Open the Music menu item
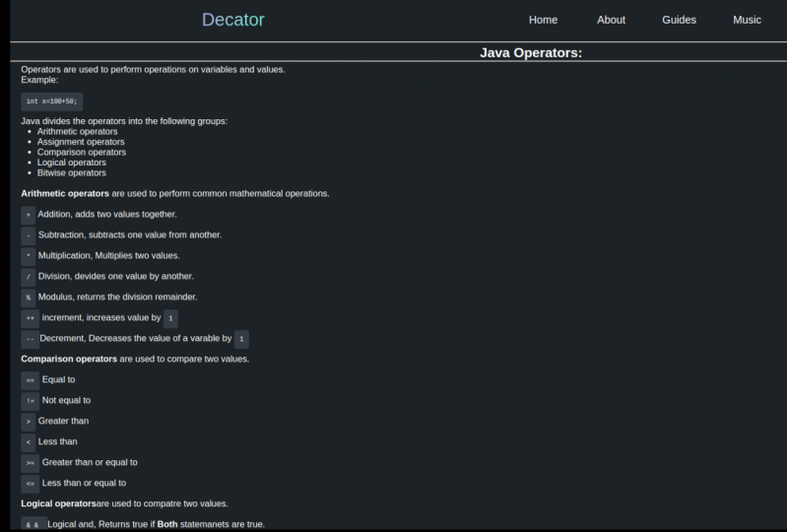 click(x=747, y=20)
